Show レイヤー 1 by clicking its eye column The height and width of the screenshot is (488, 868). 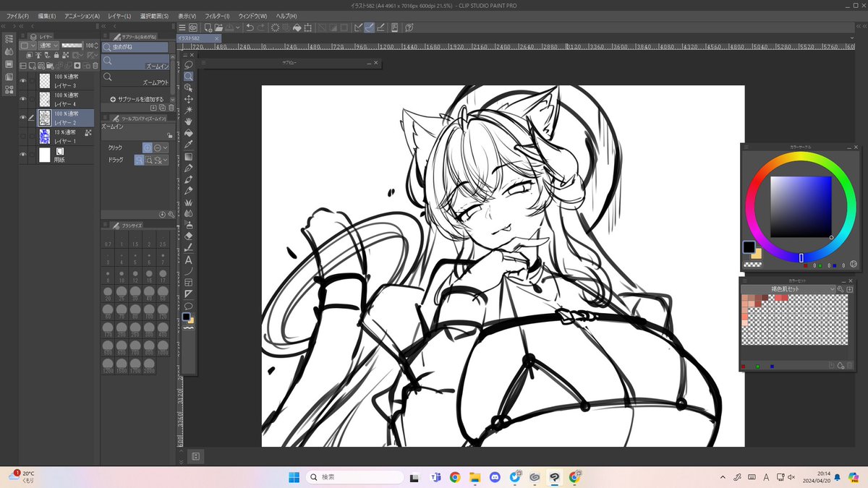[x=24, y=134]
